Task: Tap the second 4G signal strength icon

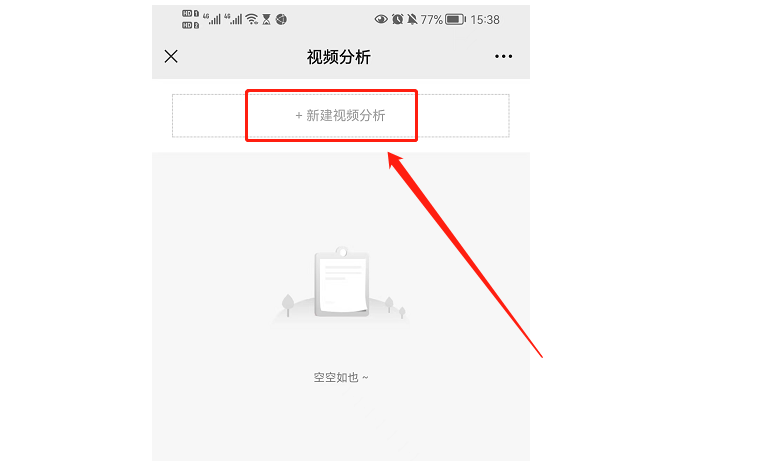Action: pyautogui.click(x=233, y=19)
